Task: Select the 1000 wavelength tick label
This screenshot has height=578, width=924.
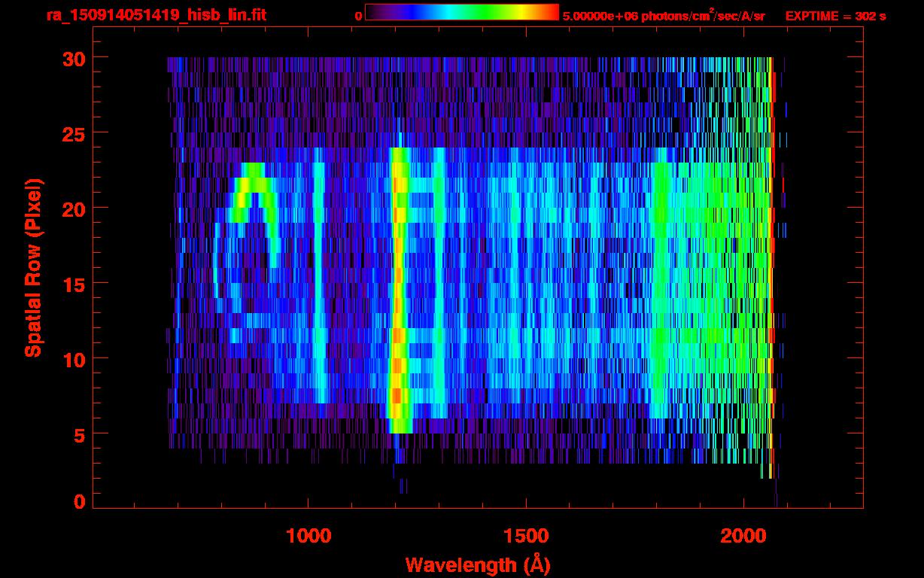Action: 308,536
